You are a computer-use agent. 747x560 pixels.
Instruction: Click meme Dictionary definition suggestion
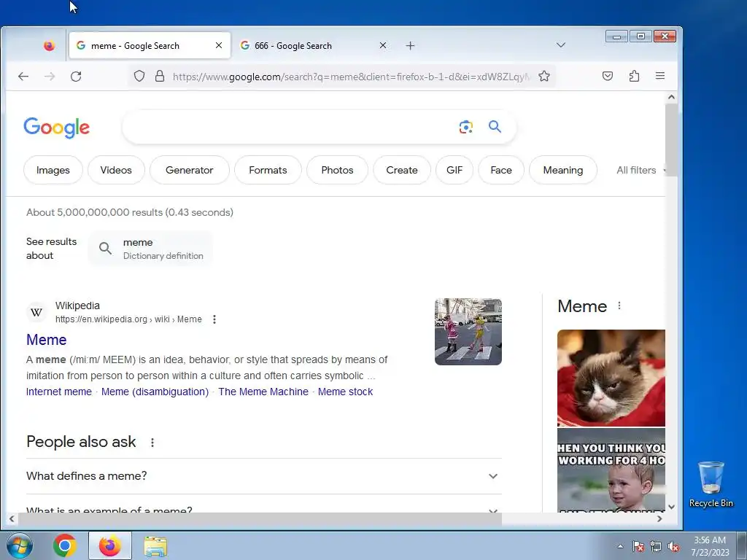(150, 249)
